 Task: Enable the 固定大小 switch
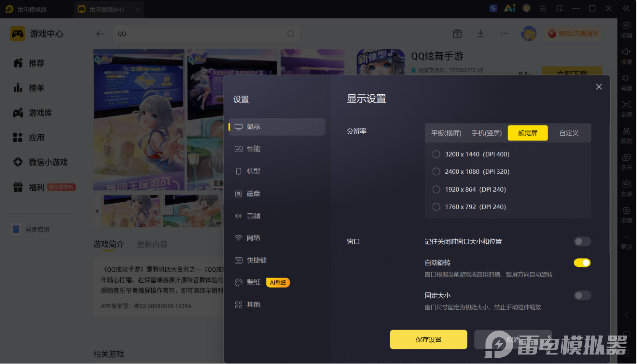click(x=582, y=296)
